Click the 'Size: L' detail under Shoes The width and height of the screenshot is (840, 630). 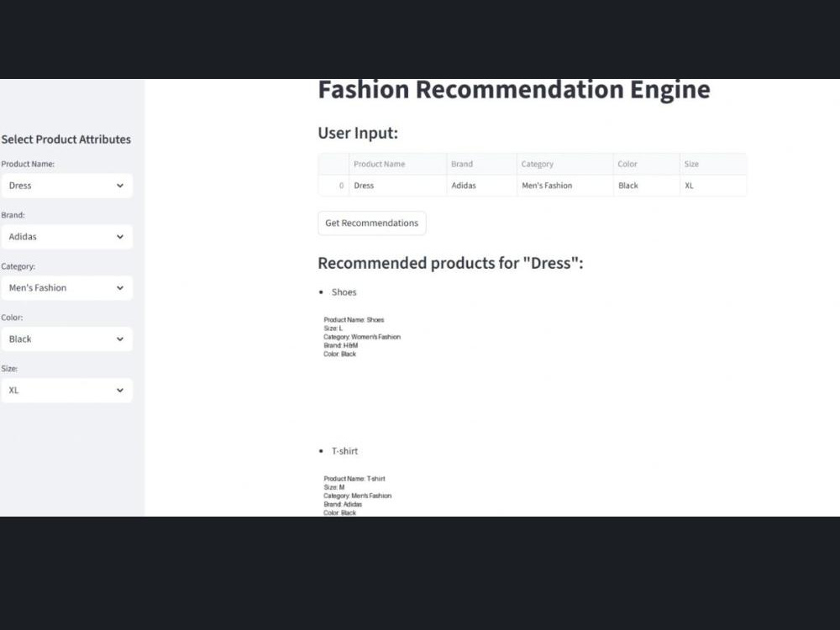point(333,328)
